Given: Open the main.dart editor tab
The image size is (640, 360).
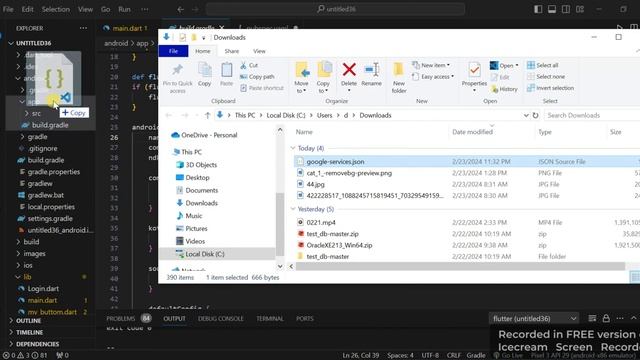Looking at the screenshot, I should coord(127,28).
